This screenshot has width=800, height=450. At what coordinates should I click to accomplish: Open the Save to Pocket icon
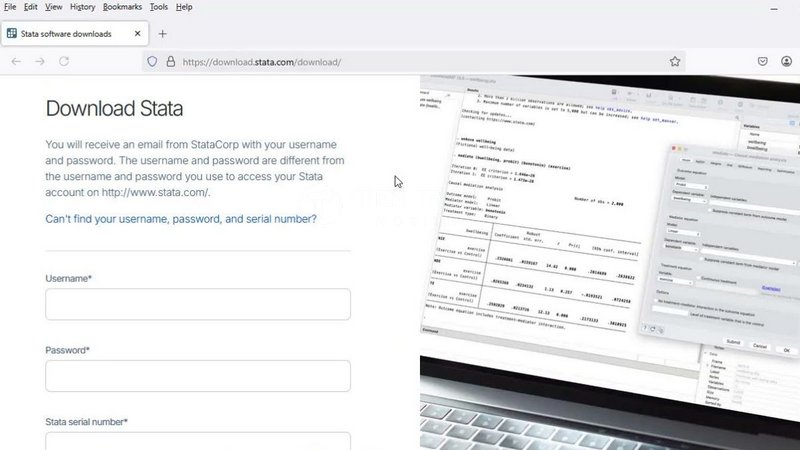click(763, 62)
